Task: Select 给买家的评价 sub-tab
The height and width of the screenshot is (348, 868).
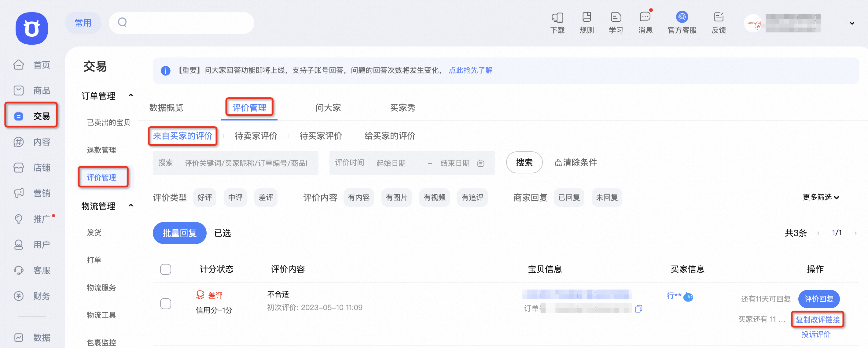Action: click(390, 136)
